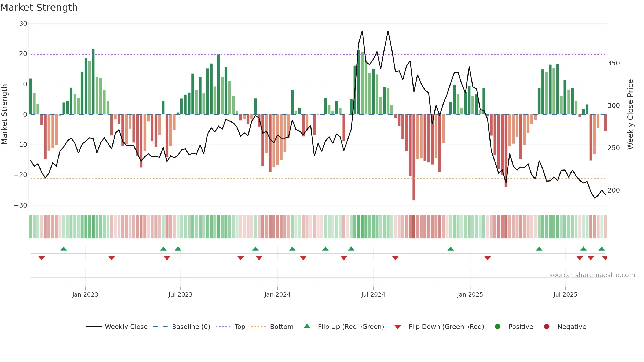Click the Jul 2025 x-axis label

point(565,294)
